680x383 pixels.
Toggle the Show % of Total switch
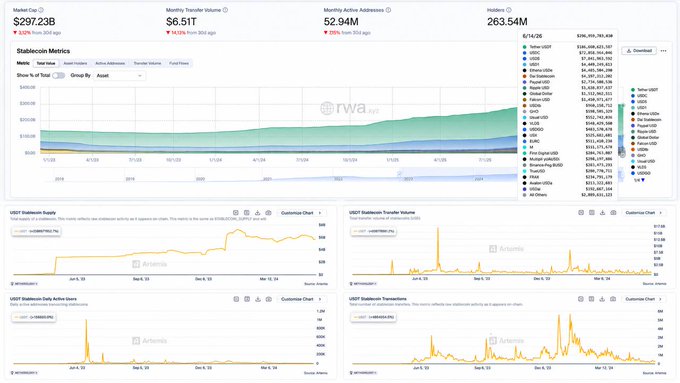pos(58,75)
